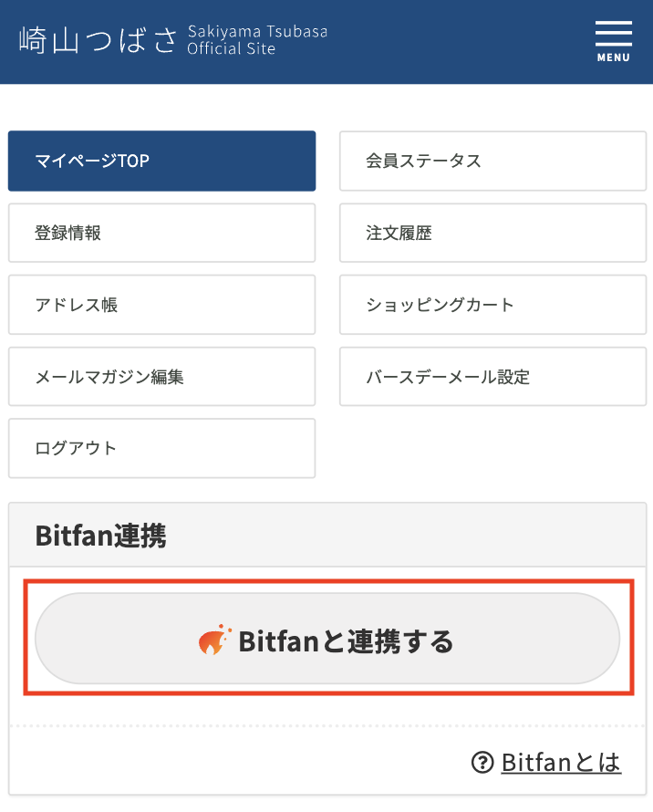Click the Bitfan fox logo icon

pyautogui.click(x=216, y=640)
